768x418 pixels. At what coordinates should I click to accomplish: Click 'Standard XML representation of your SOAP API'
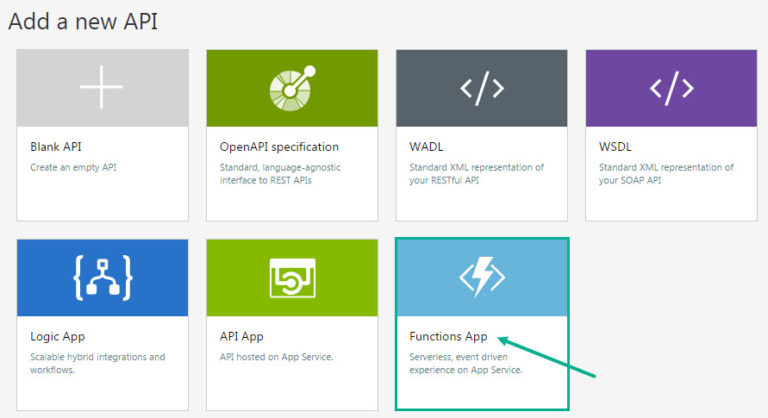click(x=666, y=173)
